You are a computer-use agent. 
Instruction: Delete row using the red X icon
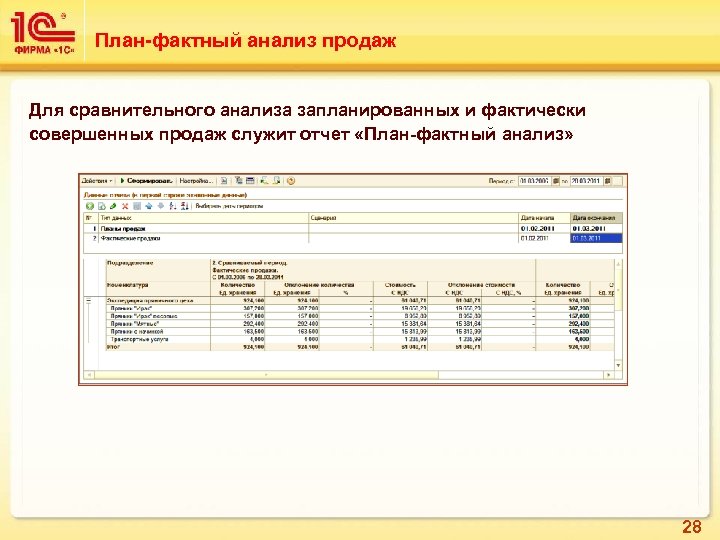[125, 206]
